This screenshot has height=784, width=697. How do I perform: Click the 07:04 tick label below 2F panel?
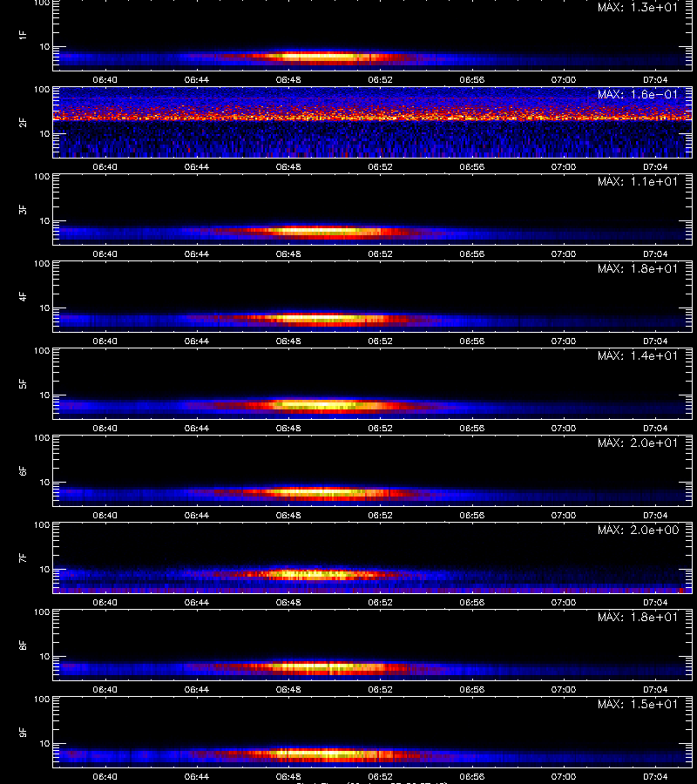655,167
